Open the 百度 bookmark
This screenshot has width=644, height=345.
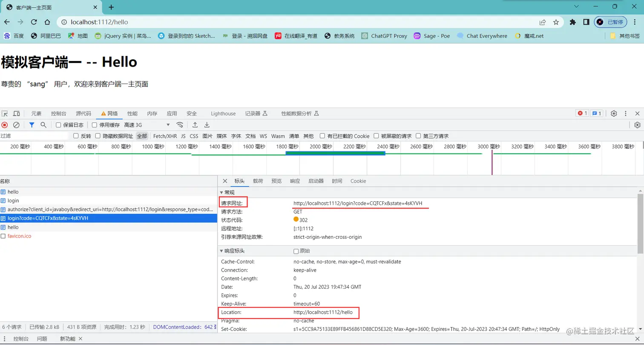[x=14, y=36]
